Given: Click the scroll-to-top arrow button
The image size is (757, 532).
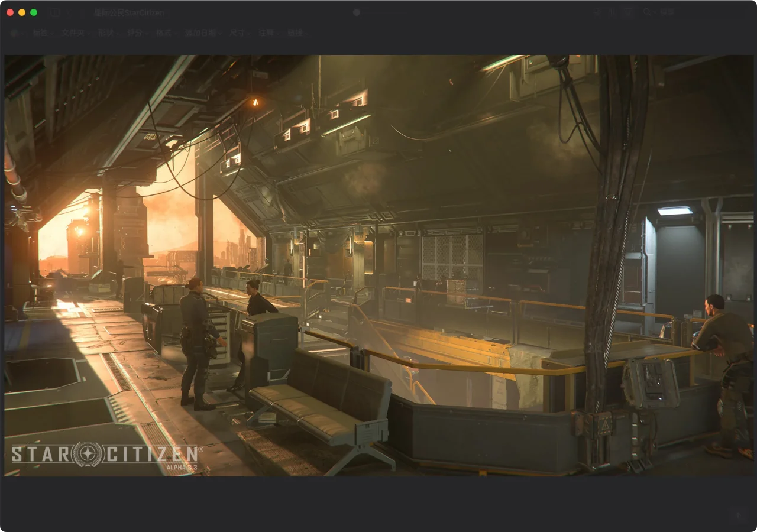Looking at the screenshot, I should coord(738,515).
